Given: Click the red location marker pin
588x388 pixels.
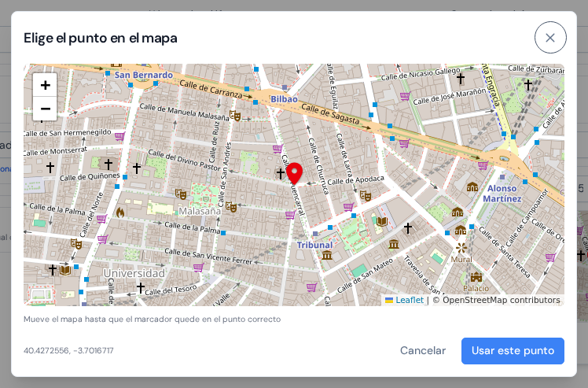Looking at the screenshot, I should pyautogui.click(x=294, y=173).
